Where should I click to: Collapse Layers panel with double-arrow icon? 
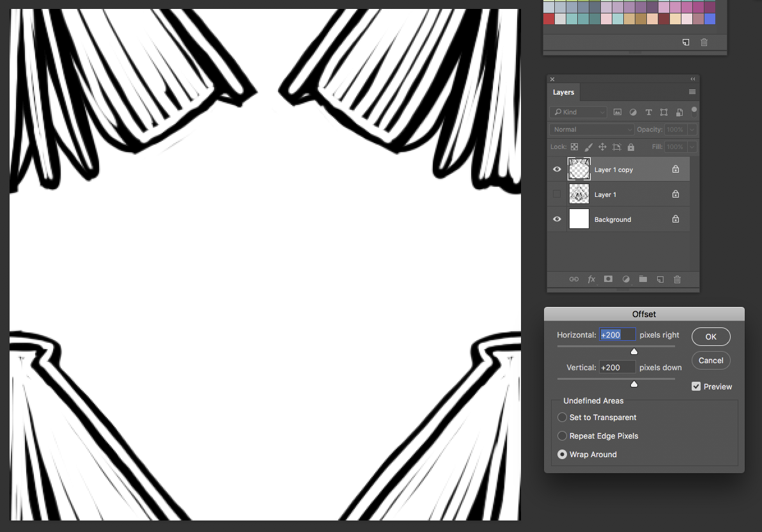tap(693, 79)
